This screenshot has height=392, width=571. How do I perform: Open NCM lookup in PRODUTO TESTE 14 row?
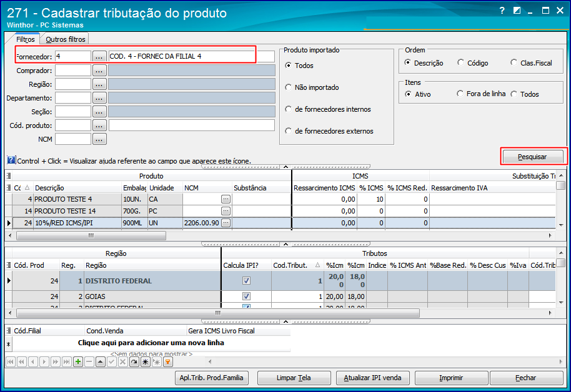pyautogui.click(x=226, y=211)
